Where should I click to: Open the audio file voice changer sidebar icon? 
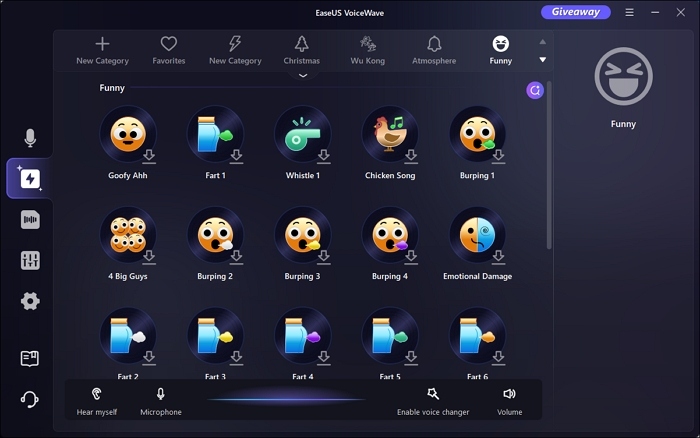[x=30, y=220]
